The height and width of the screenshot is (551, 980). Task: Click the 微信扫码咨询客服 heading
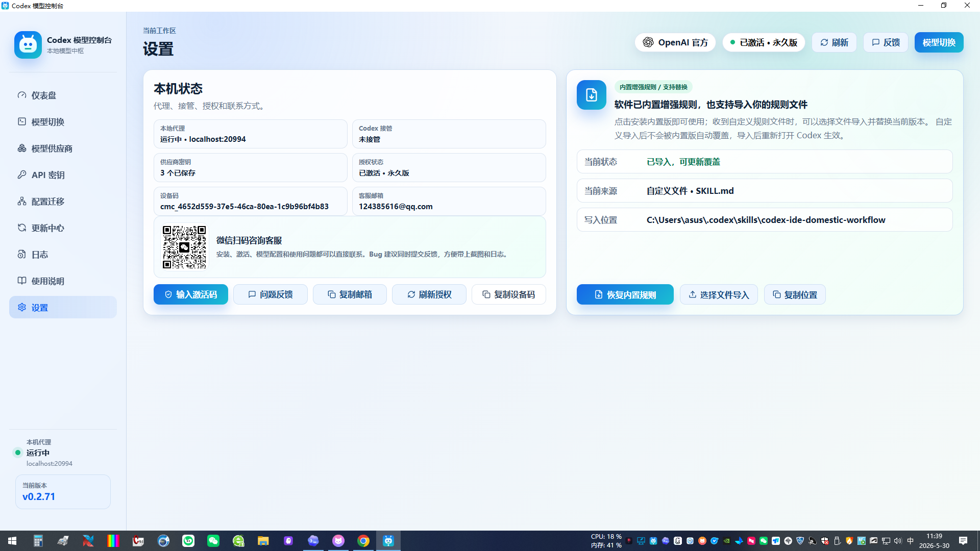tap(249, 240)
